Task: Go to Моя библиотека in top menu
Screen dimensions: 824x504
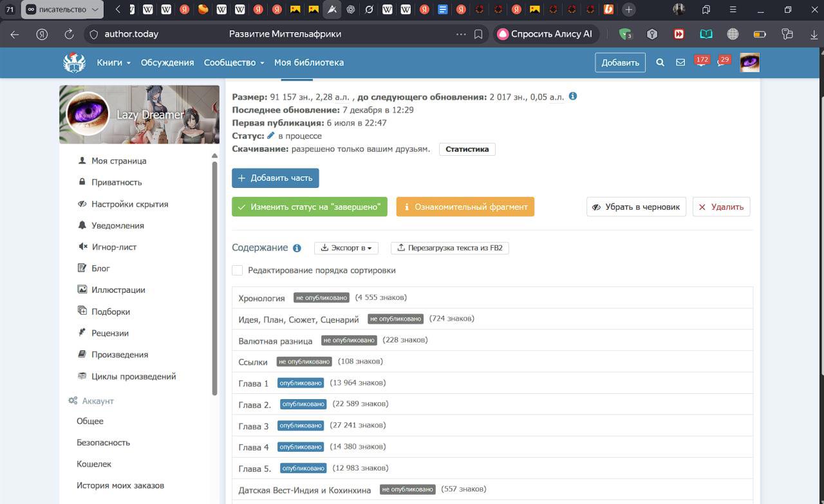Action: click(308, 62)
